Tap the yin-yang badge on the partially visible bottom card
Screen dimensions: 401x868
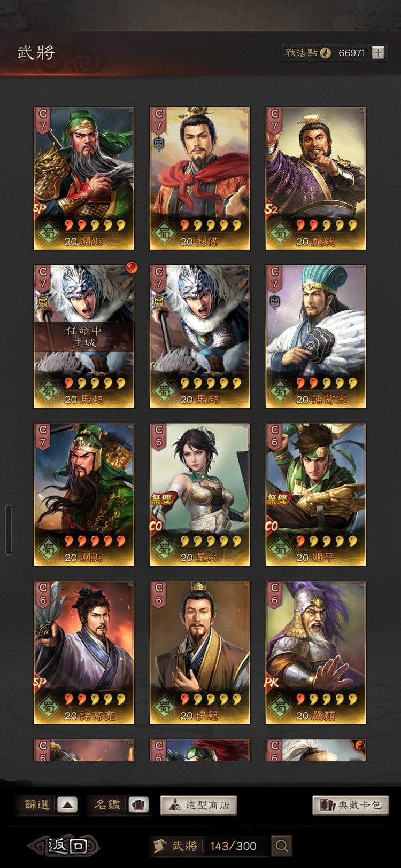tap(359, 746)
